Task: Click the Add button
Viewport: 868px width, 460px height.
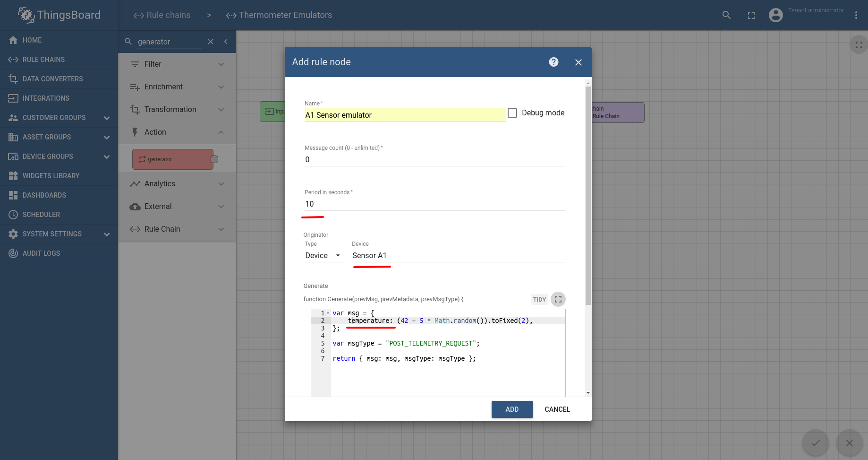Action: tap(512, 409)
